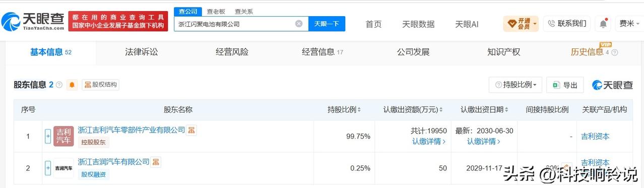Viewport: 644px width, 188px height.
Task: Expand 认缴详情 under 共计:19950
Action: click(x=429, y=142)
